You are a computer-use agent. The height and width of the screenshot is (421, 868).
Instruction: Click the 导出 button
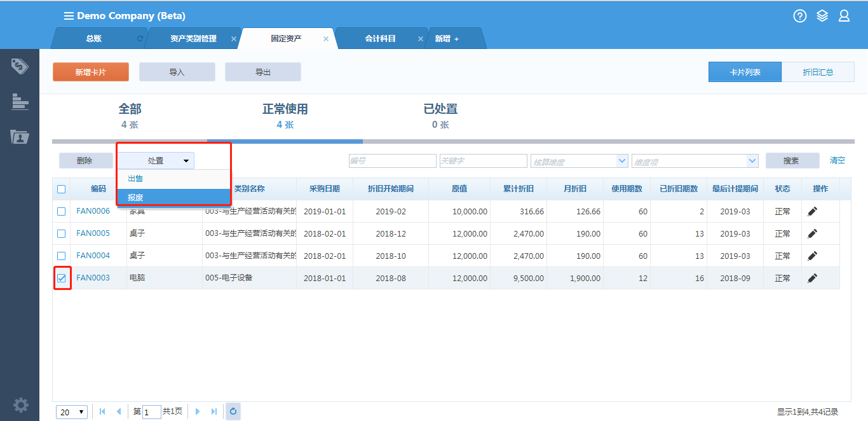point(263,72)
